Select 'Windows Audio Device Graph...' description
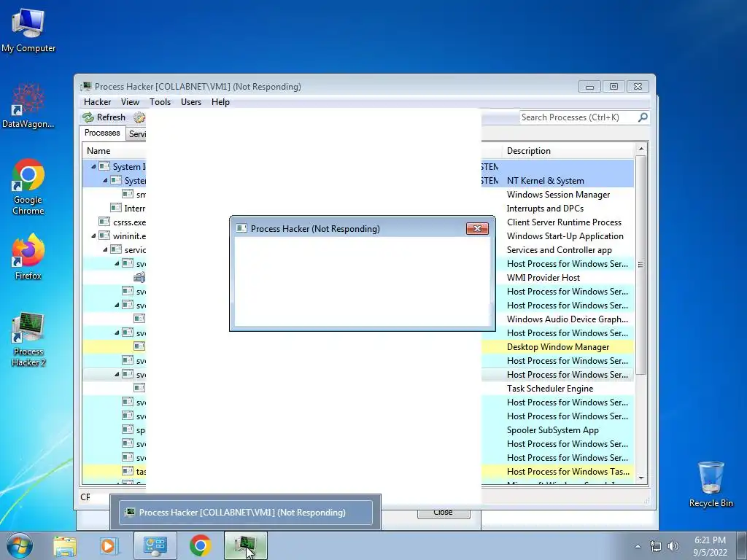Image resolution: width=747 pixels, height=560 pixels. (568, 319)
